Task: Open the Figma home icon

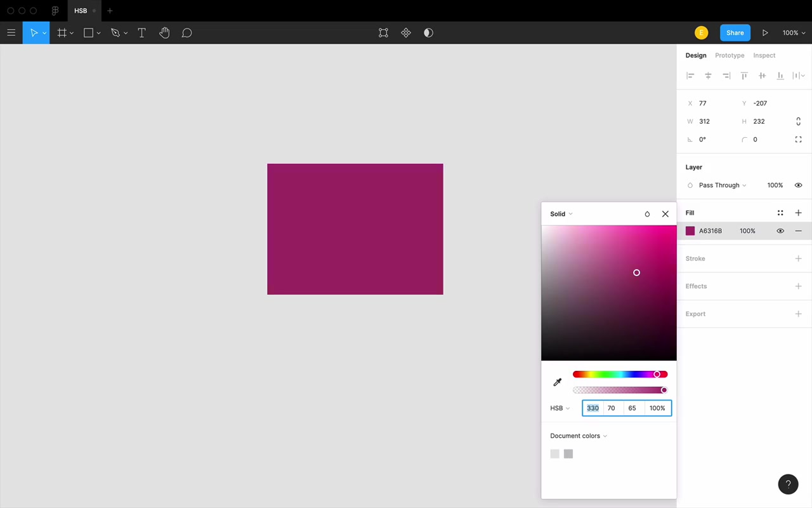Action: (x=55, y=11)
